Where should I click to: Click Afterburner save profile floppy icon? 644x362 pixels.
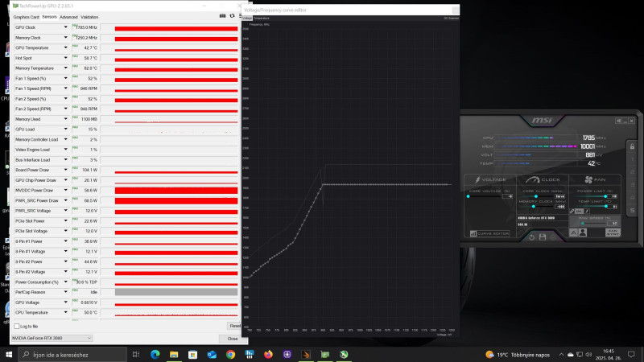click(543, 237)
